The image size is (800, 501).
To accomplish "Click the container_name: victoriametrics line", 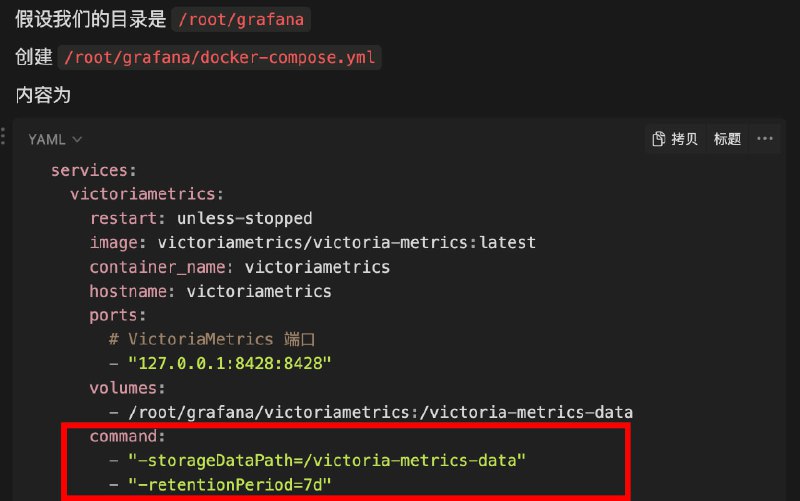I will click(x=240, y=267).
